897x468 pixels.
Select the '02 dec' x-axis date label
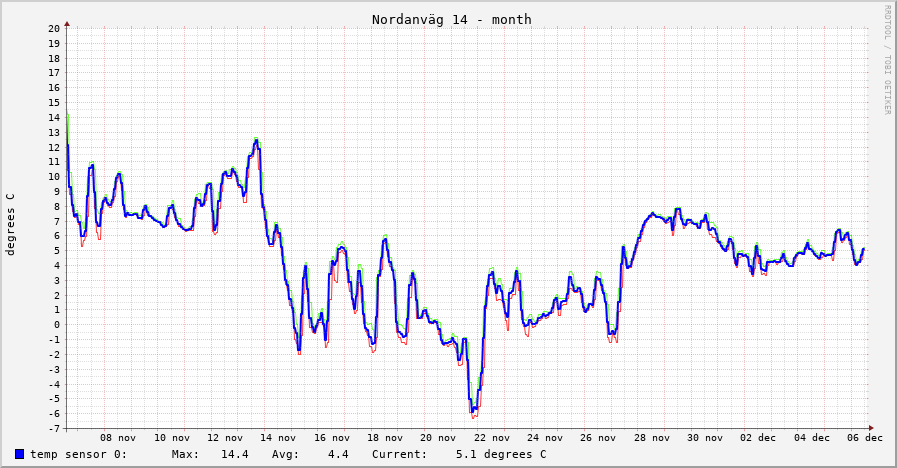[759, 437]
